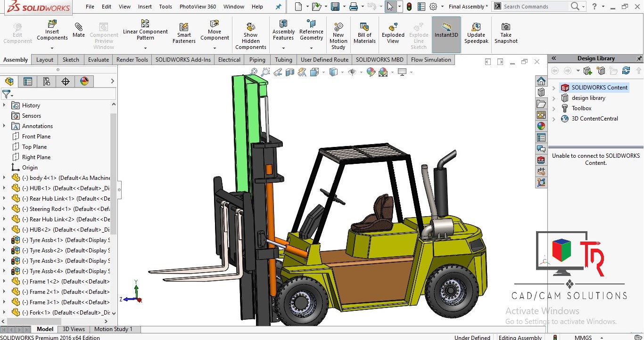Click the feature tree vertical scrollbar
This screenshot has height=340, width=644.
click(x=113, y=174)
